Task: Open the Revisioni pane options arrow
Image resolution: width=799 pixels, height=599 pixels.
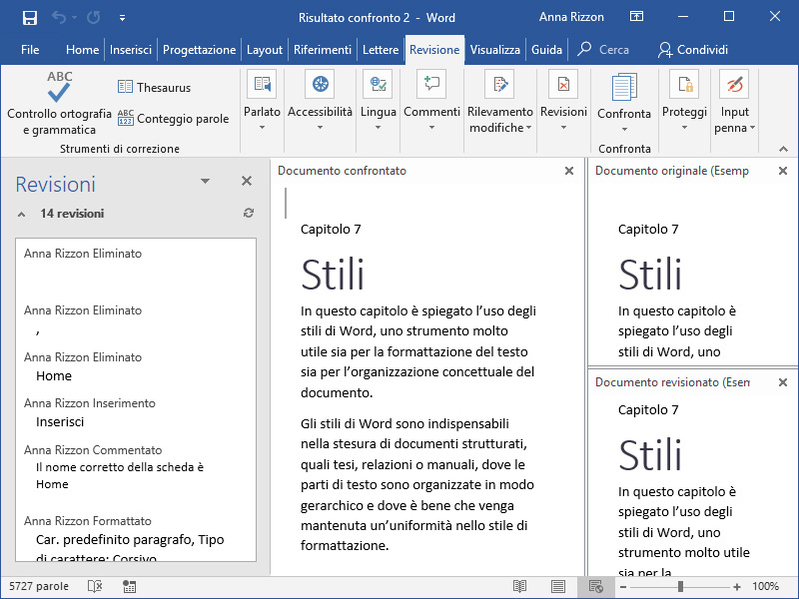Action: tap(205, 181)
